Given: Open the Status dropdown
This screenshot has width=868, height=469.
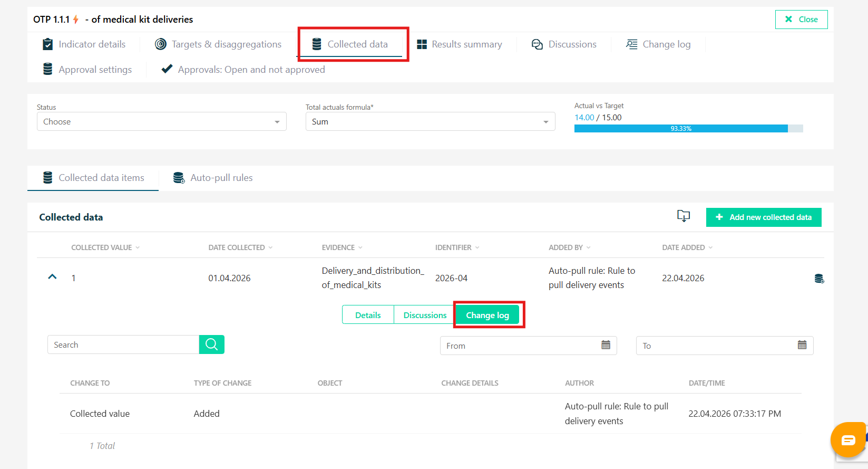Looking at the screenshot, I should [x=161, y=122].
